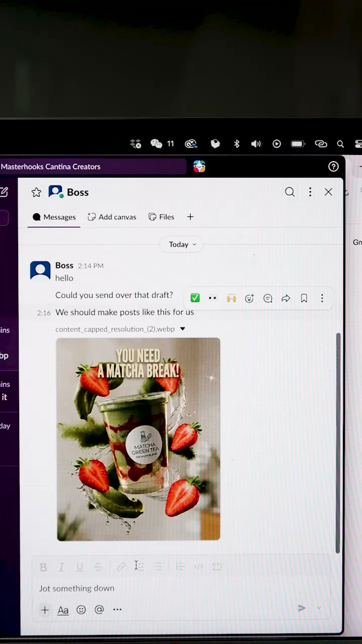This screenshot has height=644, width=362.
Task: Click the Masterhooks Cantina Creators search bar
Action: point(93,167)
